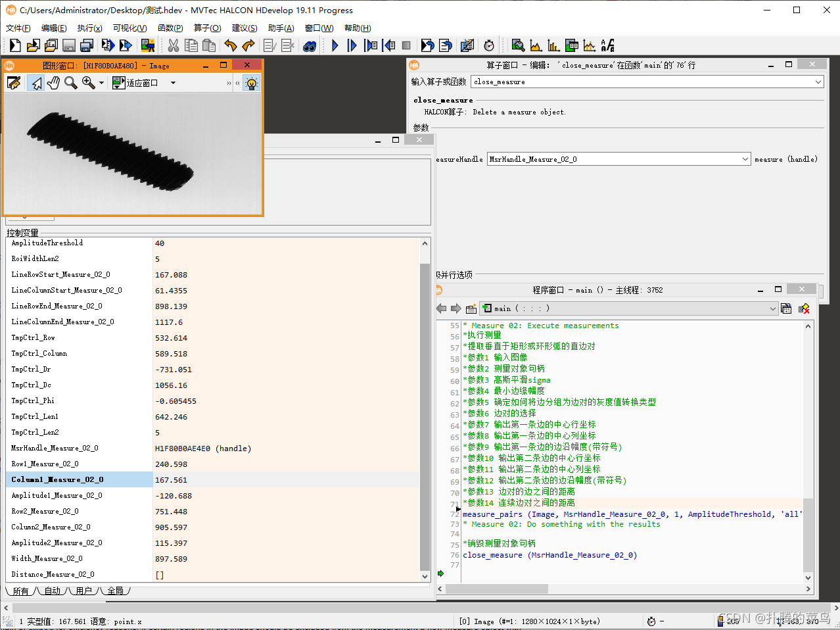Expand the main procedure selector dropdown

point(772,308)
